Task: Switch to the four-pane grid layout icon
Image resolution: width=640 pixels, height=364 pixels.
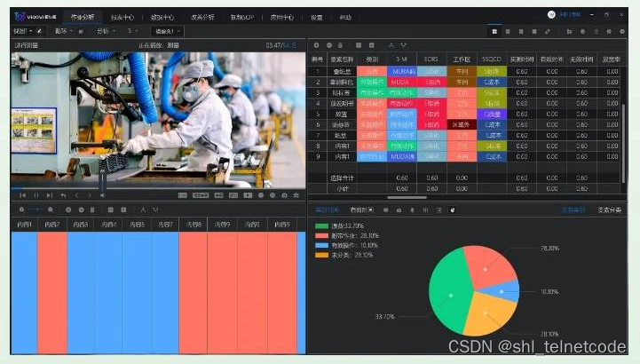Action: click(x=494, y=31)
